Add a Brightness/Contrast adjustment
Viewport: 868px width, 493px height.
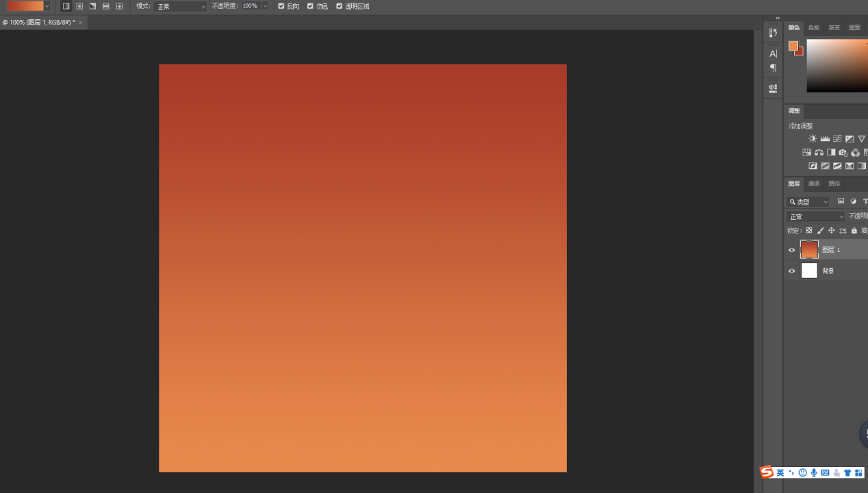pos(813,138)
